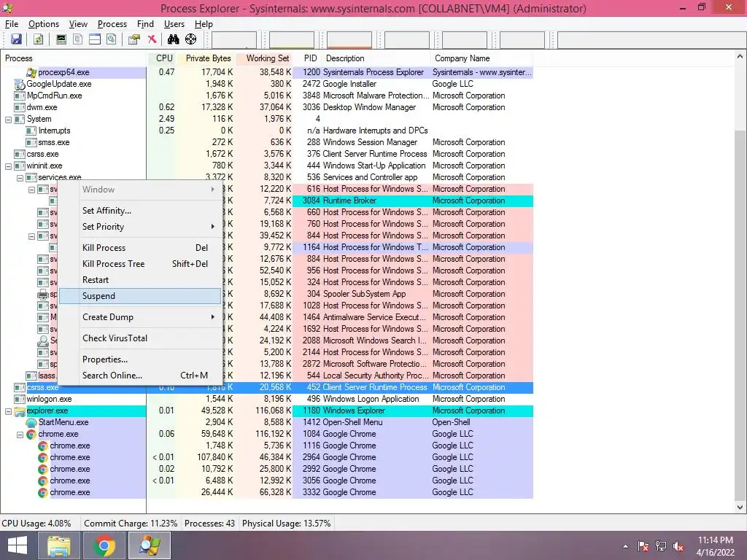
Task: Click the red X Kill Process icon
Action: point(152,39)
